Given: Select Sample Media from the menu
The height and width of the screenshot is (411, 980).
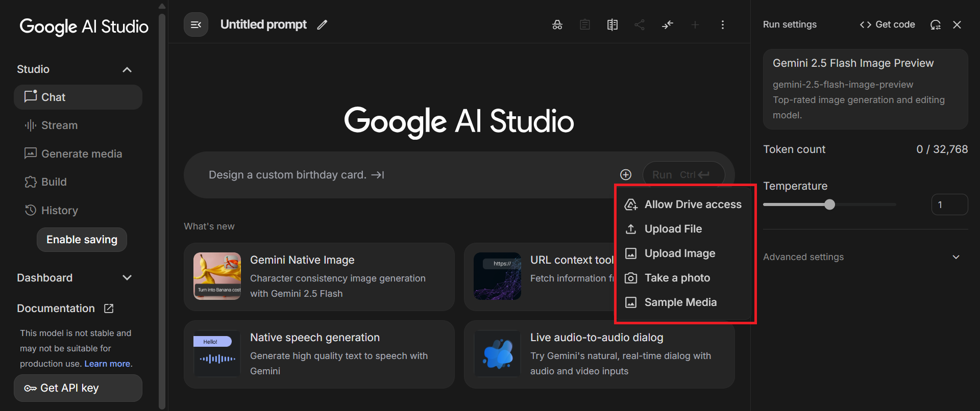Looking at the screenshot, I should 683,302.
